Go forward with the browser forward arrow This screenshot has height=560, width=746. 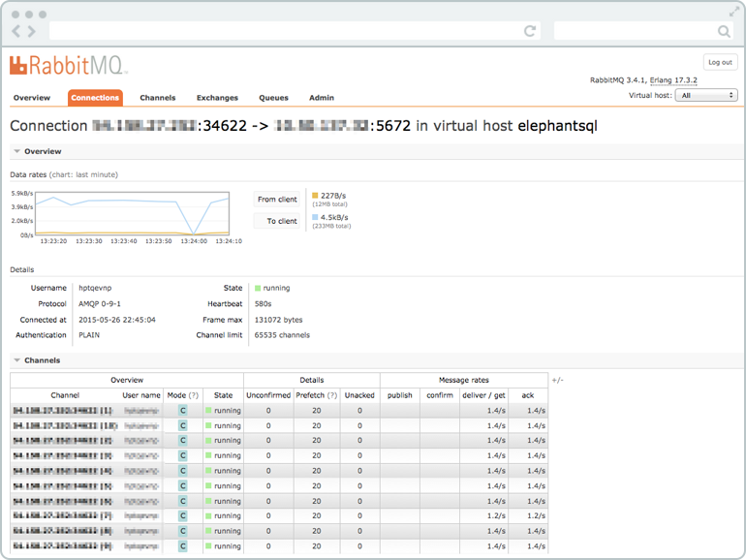(32, 31)
